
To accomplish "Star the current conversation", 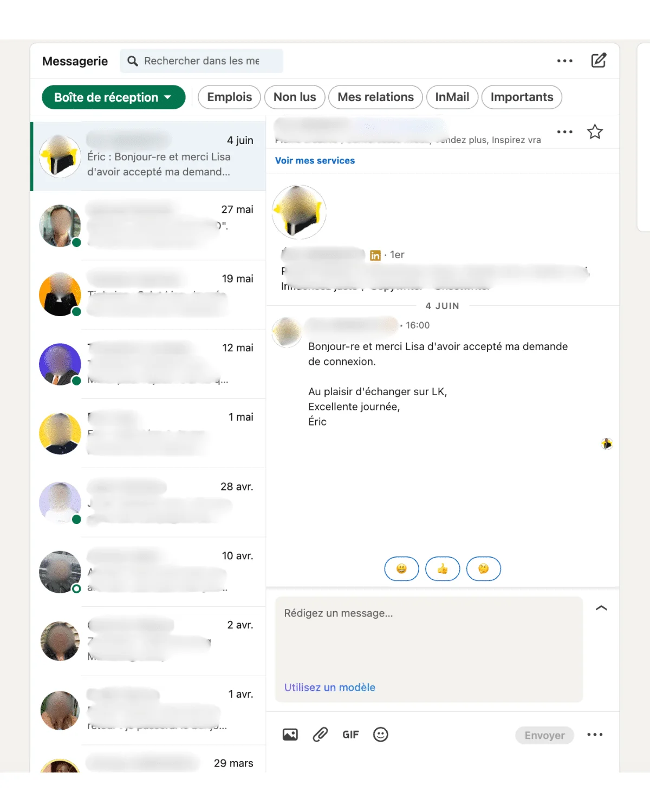I will pyautogui.click(x=595, y=132).
